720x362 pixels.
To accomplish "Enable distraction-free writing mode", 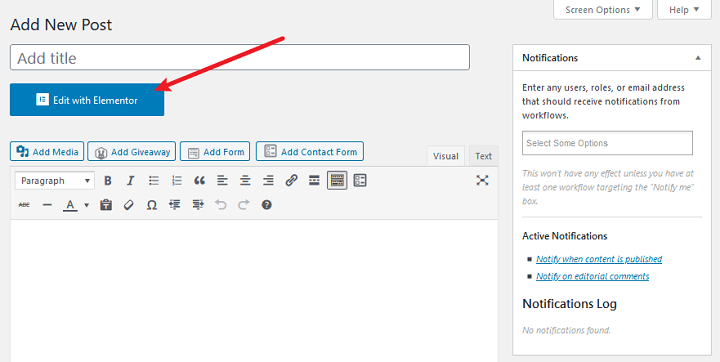I will pyautogui.click(x=482, y=181).
